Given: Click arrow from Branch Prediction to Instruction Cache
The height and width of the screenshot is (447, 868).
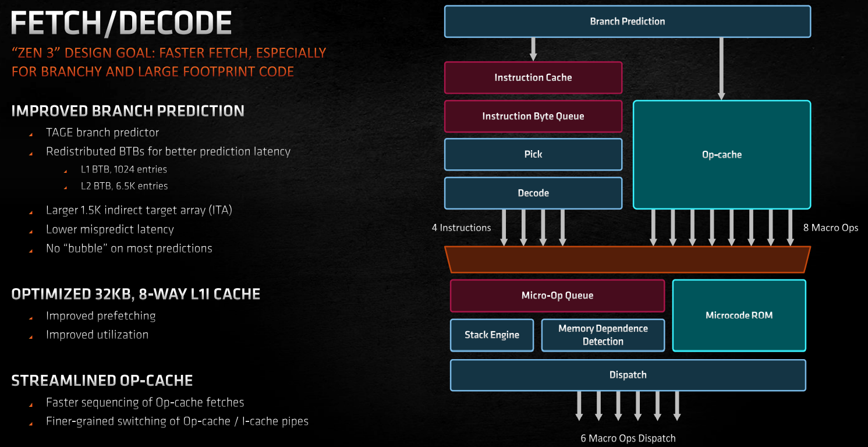Looking at the screenshot, I should pos(533,49).
